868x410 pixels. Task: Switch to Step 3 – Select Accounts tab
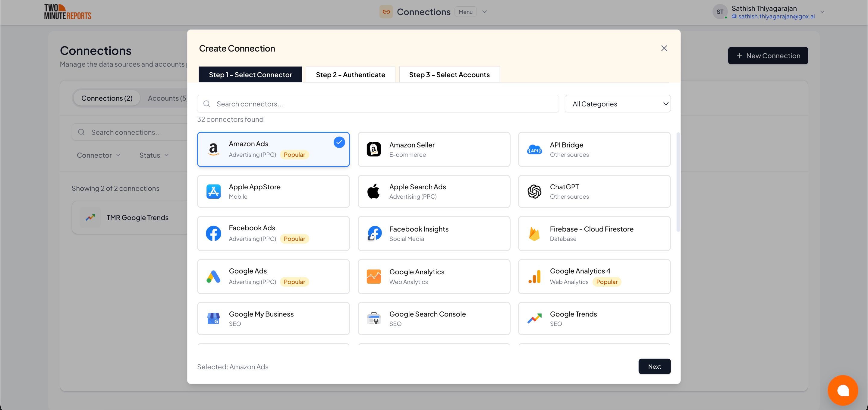click(449, 74)
